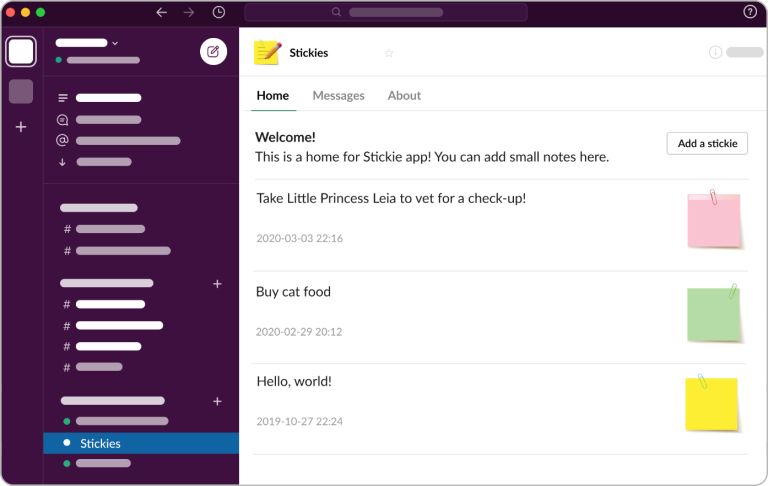Open the help question mark icon
This screenshot has width=768, height=486.
coord(750,12)
